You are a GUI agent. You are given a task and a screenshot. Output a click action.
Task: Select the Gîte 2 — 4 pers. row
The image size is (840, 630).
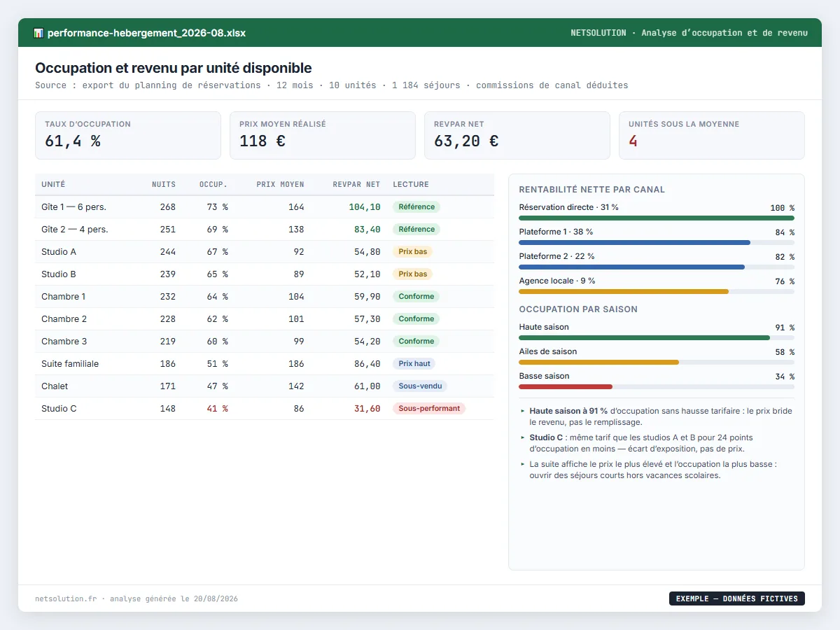tap(265, 230)
